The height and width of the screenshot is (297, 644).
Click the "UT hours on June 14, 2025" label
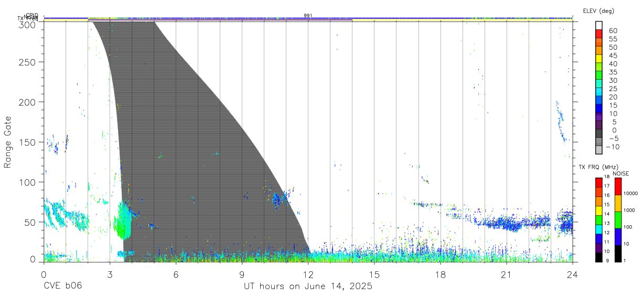tap(308, 287)
